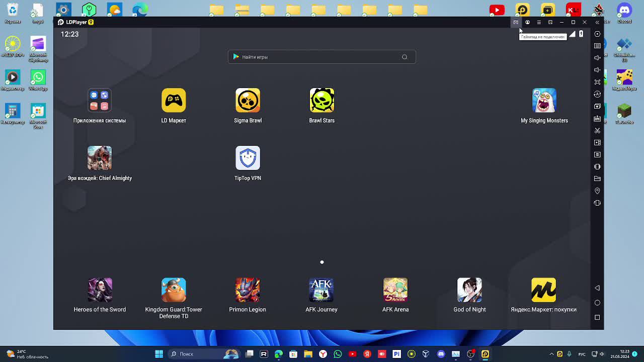Open keyboard mapping tool
This screenshot has width=644, height=362.
click(597, 46)
